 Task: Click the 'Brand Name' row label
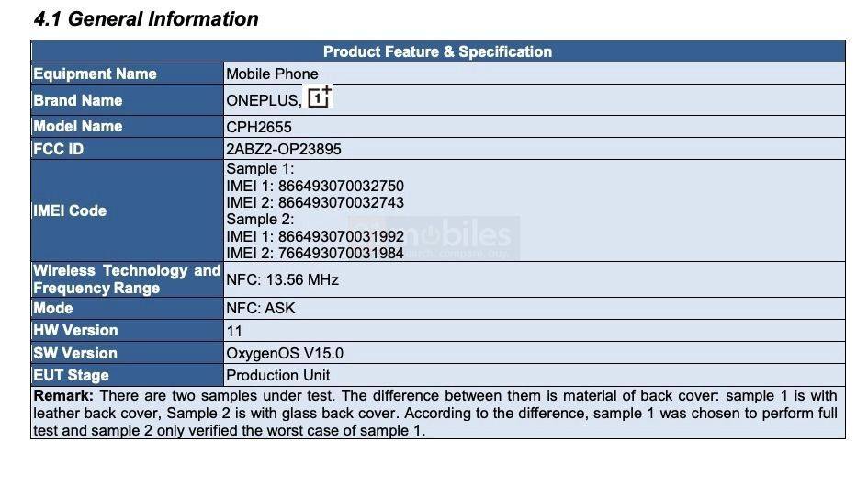[x=78, y=100]
